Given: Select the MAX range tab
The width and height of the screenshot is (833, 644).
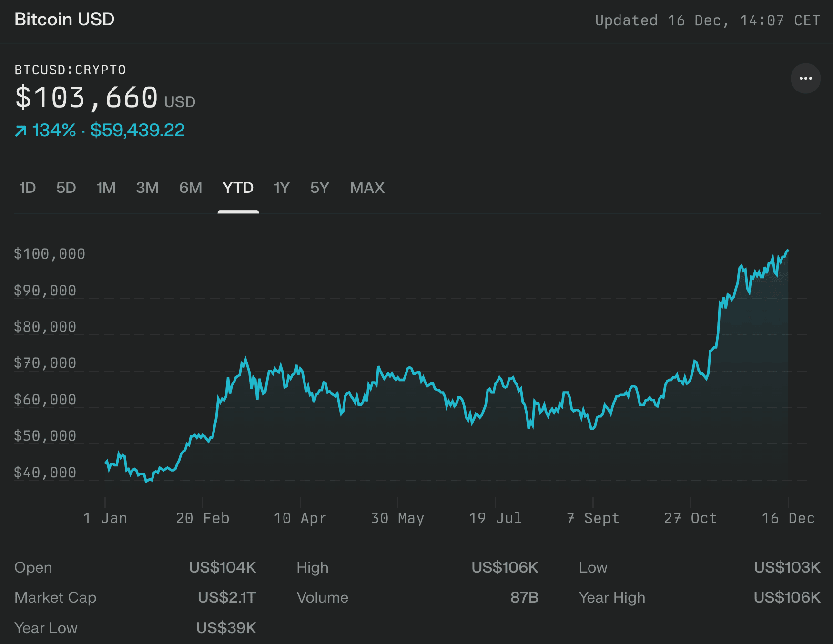Looking at the screenshot, I should coord(367,188).
